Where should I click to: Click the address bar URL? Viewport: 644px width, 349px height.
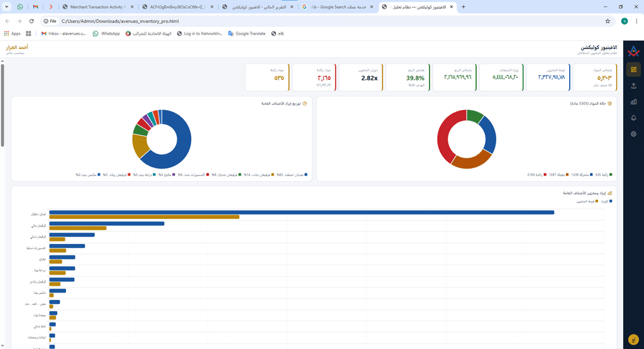click(x=120, y=21)
